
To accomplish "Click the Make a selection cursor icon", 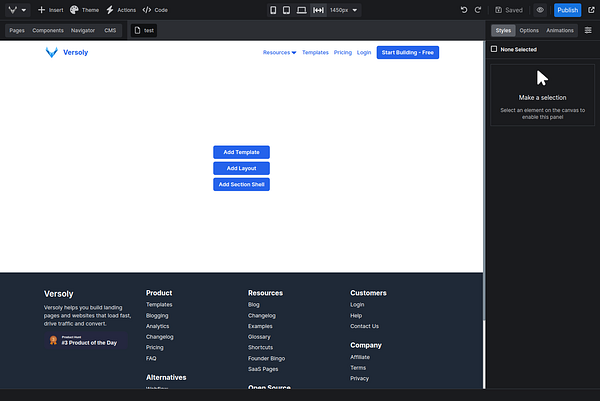I will [x=542, y=78].
